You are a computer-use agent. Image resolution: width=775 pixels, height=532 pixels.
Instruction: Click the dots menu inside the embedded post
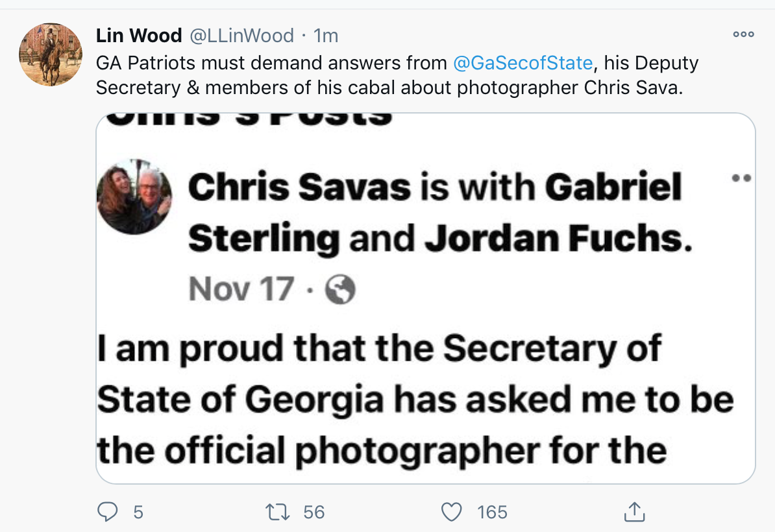[x=741, y=178]
